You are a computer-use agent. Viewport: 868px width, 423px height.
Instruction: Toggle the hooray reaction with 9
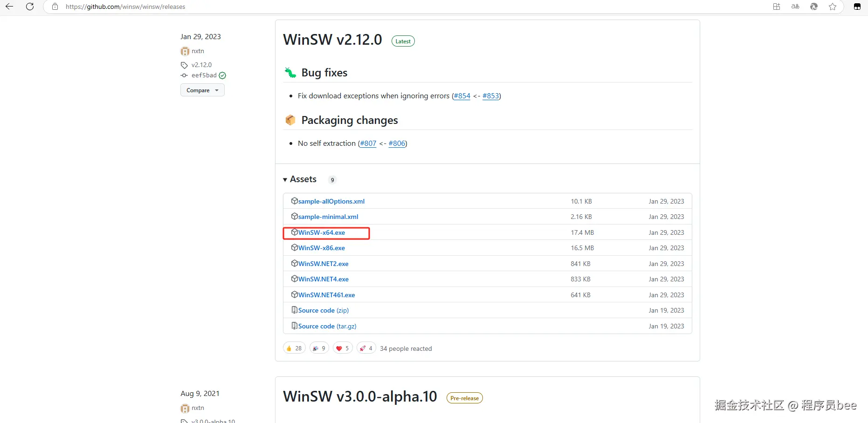(319, 348)
